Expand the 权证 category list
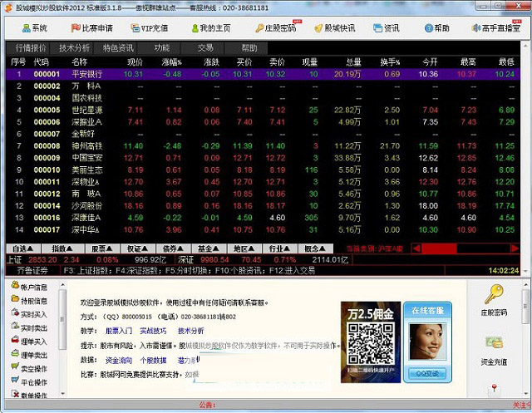The height and width of the screenshot is (413, 532). 138,248
